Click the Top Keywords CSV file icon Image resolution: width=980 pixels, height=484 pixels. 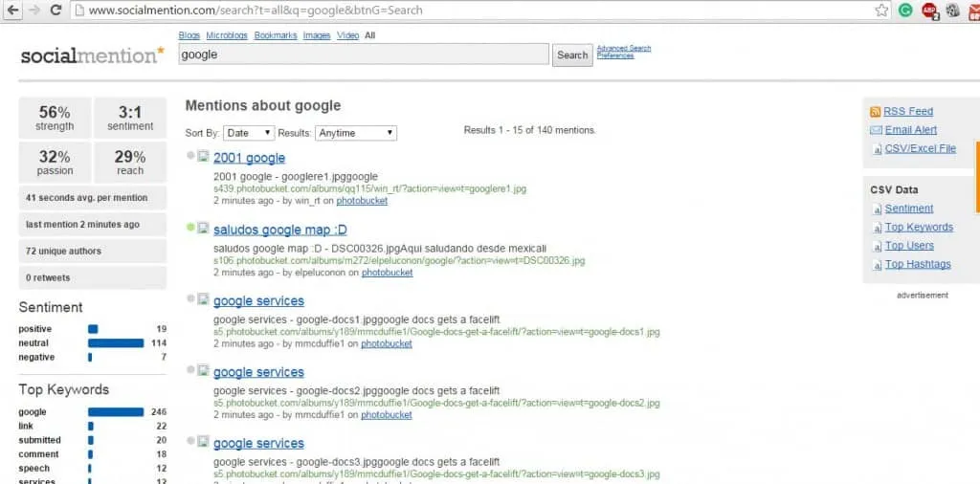point(877,228)
